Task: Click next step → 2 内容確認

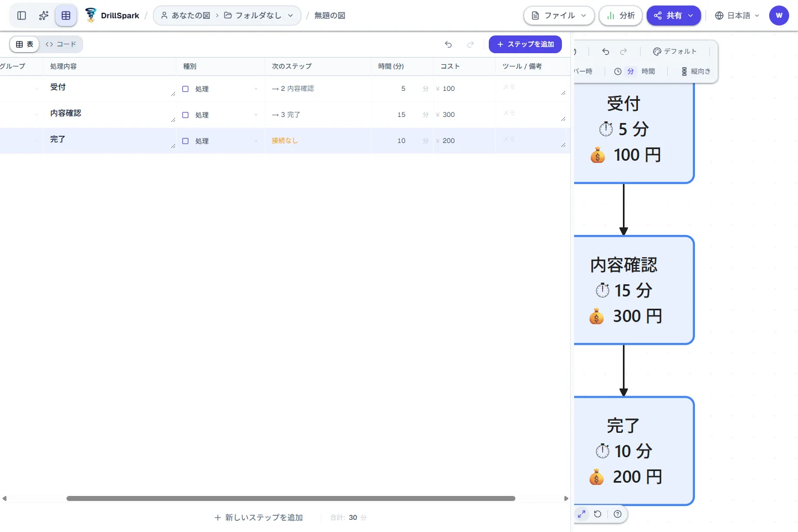Action: click(293, 89)
